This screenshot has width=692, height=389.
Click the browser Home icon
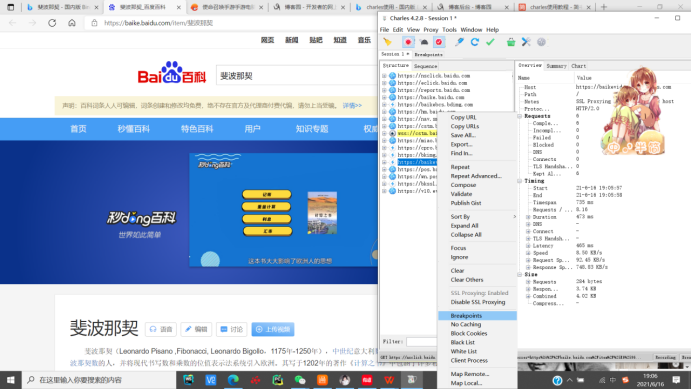coord(72,23)
